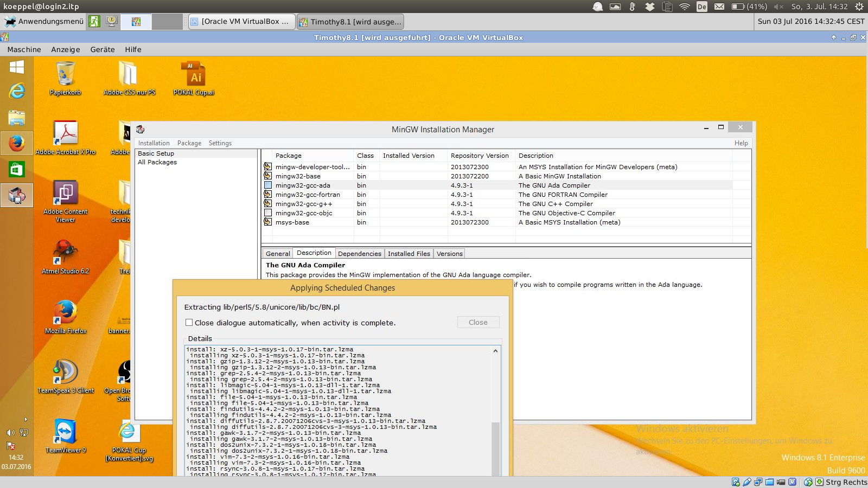Enable close dialogue automatically checkbox
The height and width of the screenshot is (488, 868).
[x=189, y=323]
